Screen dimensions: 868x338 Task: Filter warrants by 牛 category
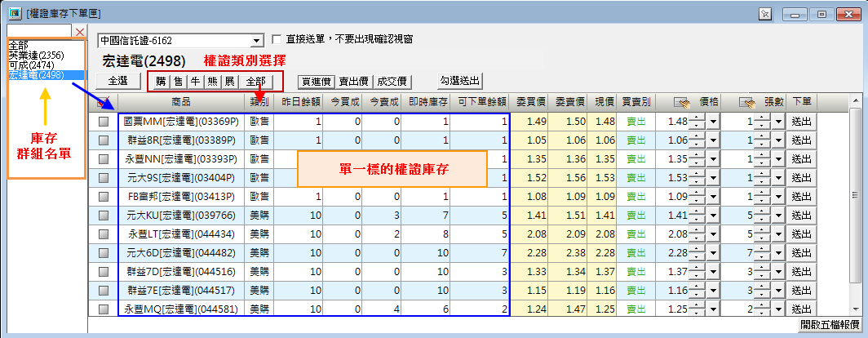pyautogui.click(x=194, y=82)
